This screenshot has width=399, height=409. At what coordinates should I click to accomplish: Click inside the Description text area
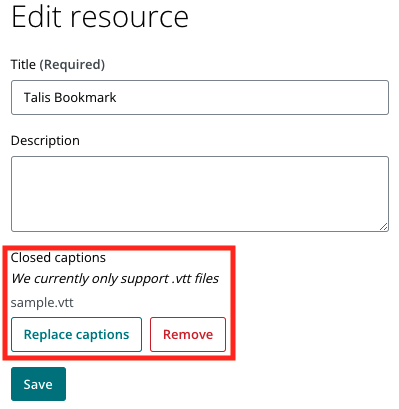pos(200,194)
